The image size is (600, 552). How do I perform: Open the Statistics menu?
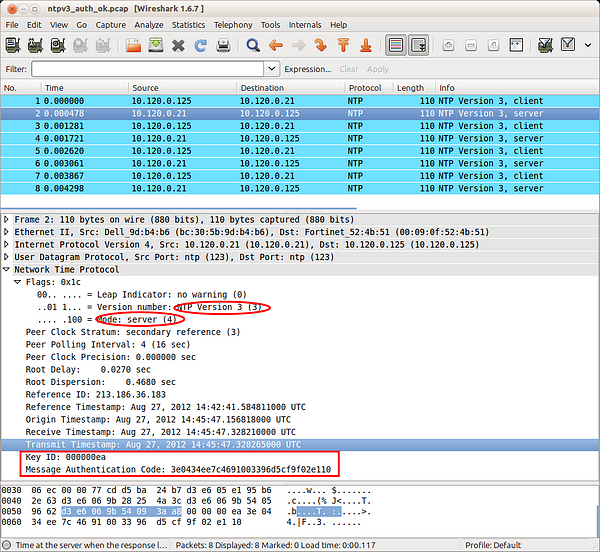(188, 24)
